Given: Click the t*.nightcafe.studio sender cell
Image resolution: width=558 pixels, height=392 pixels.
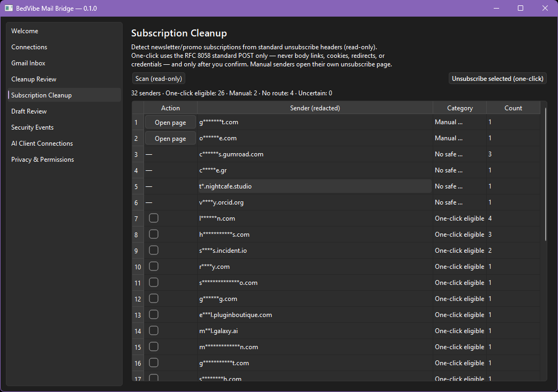Looking at the screenshot, I should coord(315,186).
